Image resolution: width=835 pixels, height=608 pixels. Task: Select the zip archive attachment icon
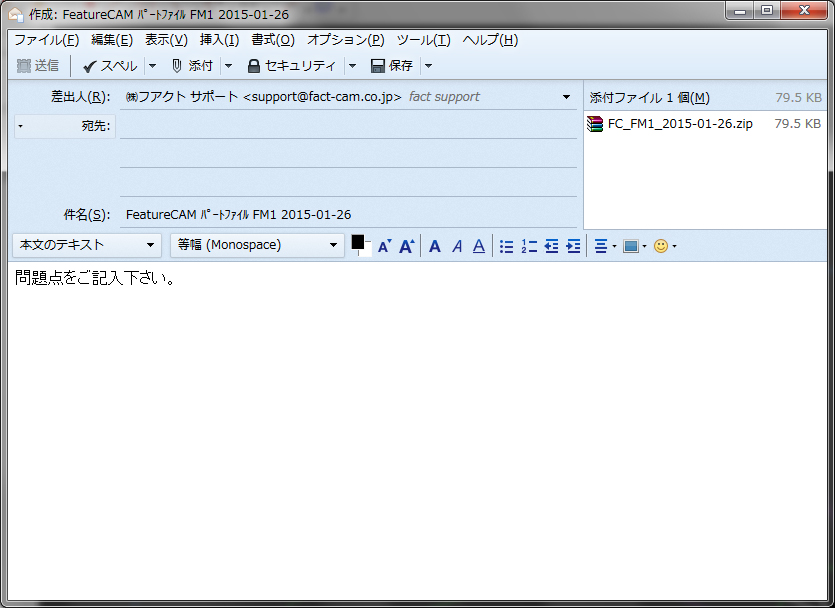(595, 124)
